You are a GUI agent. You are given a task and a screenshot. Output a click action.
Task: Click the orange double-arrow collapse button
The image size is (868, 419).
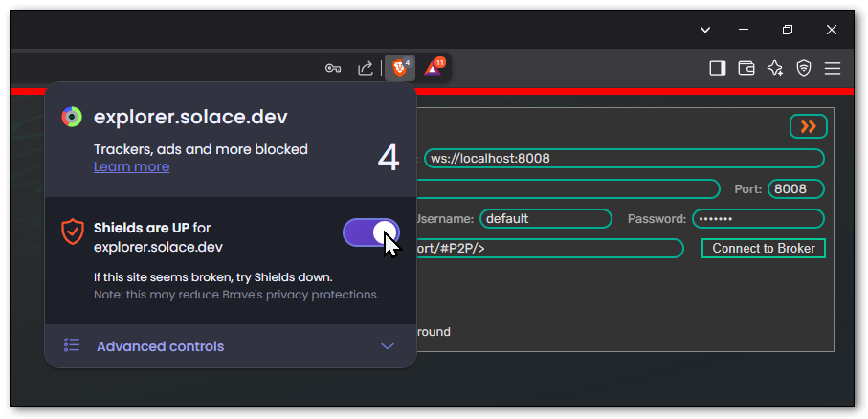click(x=809, y=126)
